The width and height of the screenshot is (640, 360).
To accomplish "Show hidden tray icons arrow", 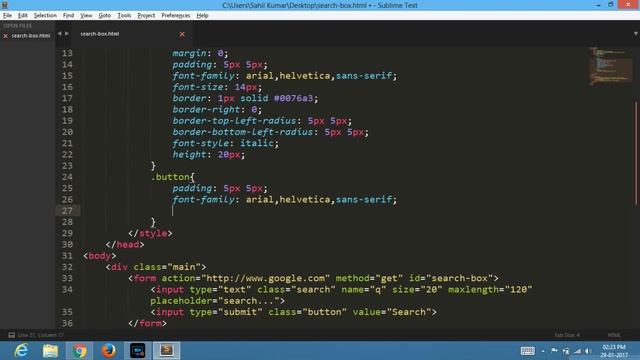I will point(543,351).
